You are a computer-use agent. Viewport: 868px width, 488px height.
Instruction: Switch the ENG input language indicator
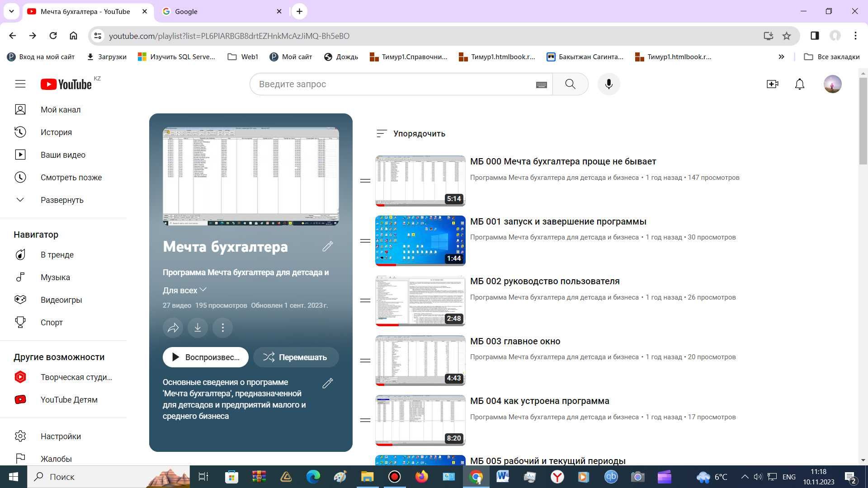pyautogui.click(x=789, y=477)
